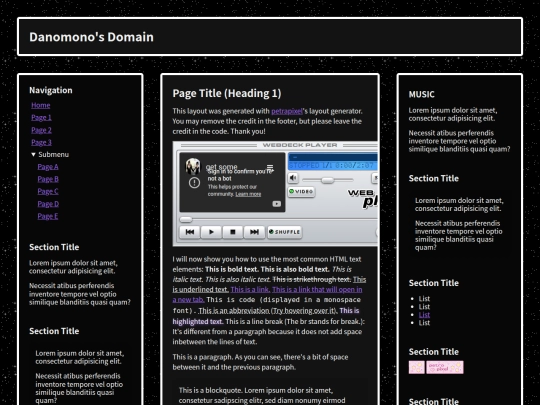Screen dimensions: 540x405
Task: Click the Page Title (Heading 1) text
Action: click(227, 93)
